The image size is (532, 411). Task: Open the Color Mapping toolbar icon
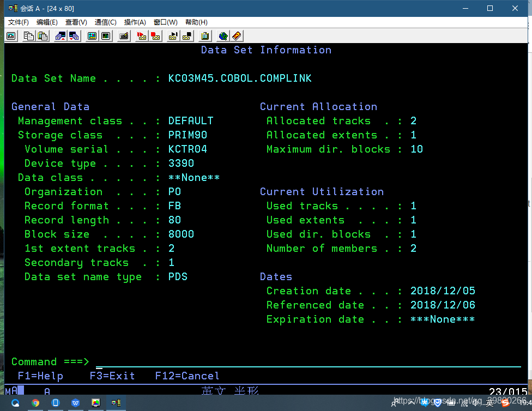106,36
